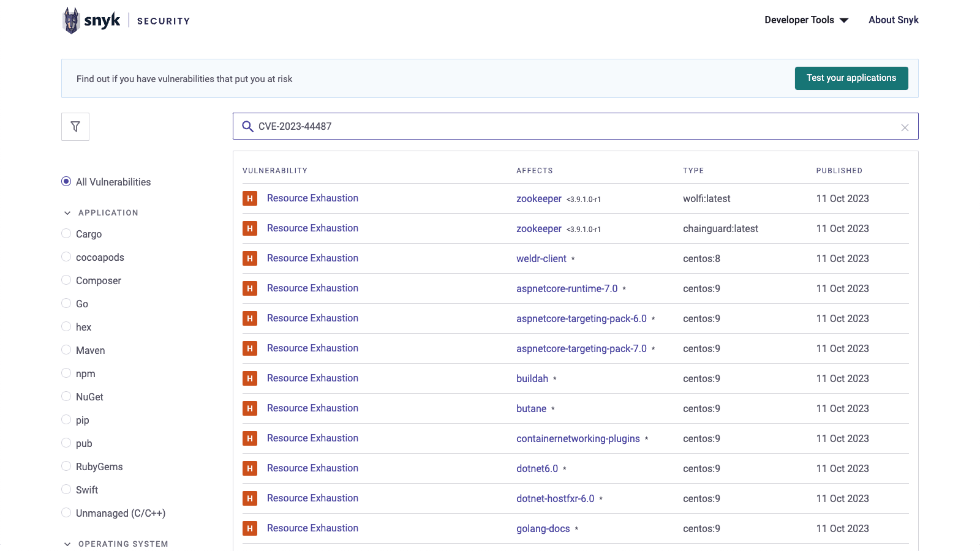Screen dimensions: 980x551
Task: Select the Composer radio filter
Action: click(x=66, y=280)
